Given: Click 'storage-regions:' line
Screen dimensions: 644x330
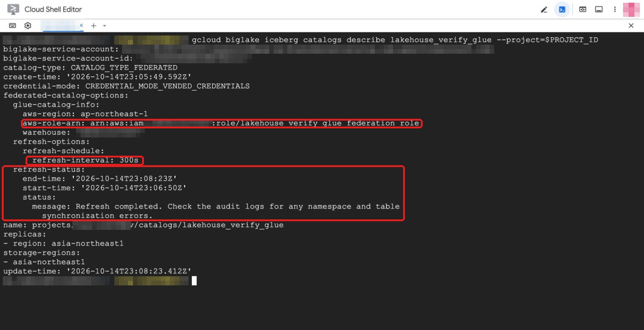Looking at the screenshot, I should (x=42, y=253).
